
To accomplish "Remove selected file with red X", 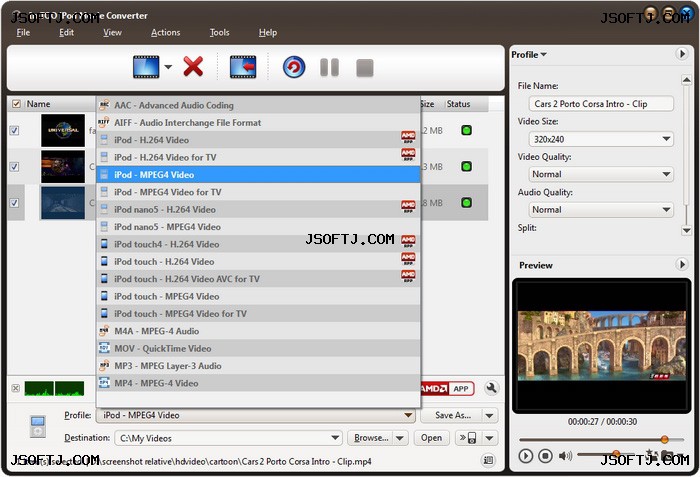I will point(193,67).
